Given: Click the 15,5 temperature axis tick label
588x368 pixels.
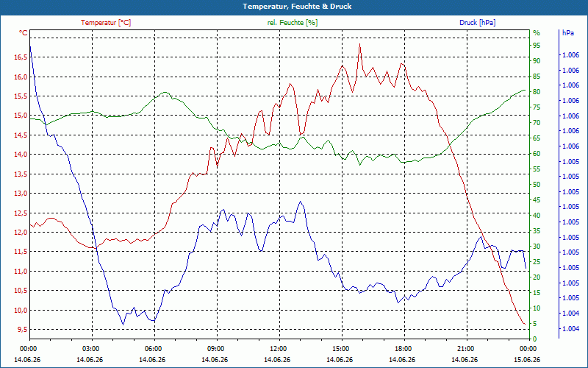Looking at the screenshot, I should tap(21, 96).
